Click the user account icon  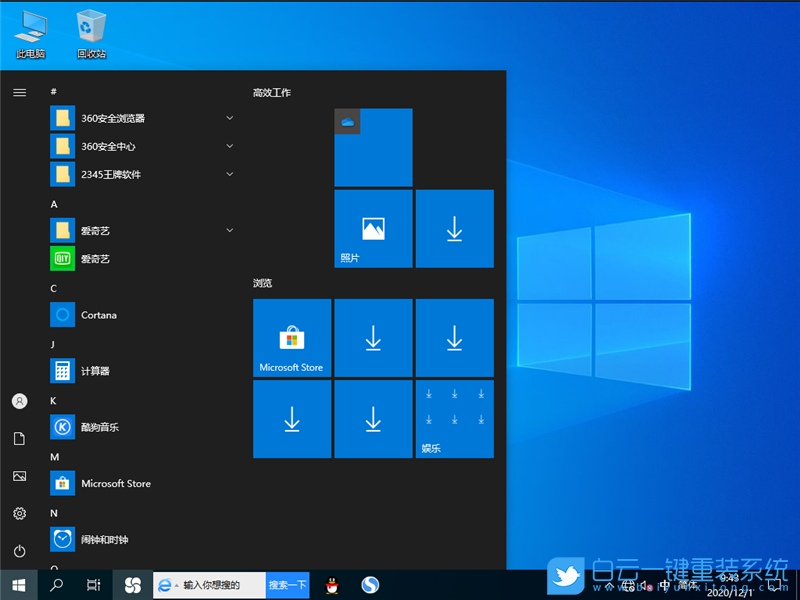(18, 401)
